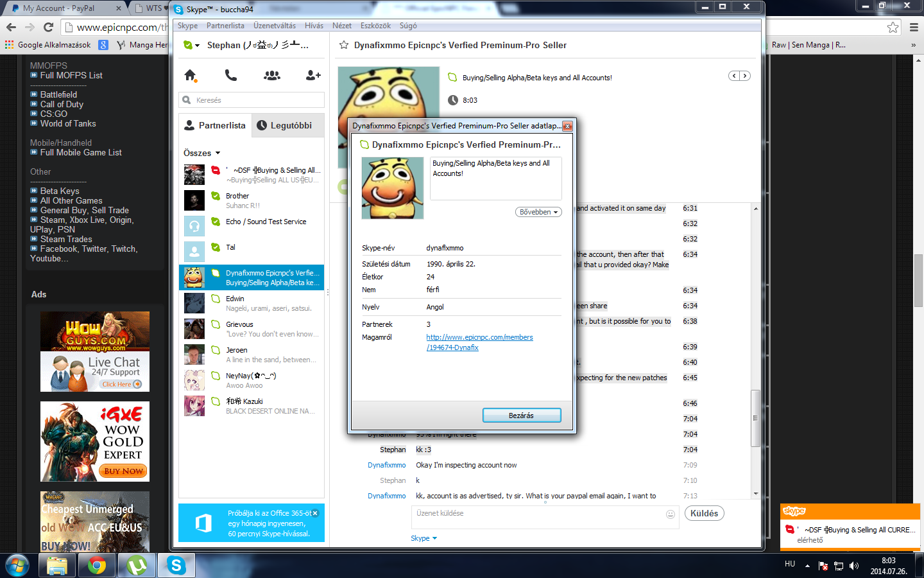
Task: Open the iGXE WOW Gold ad
Action: tap(95, 441)
